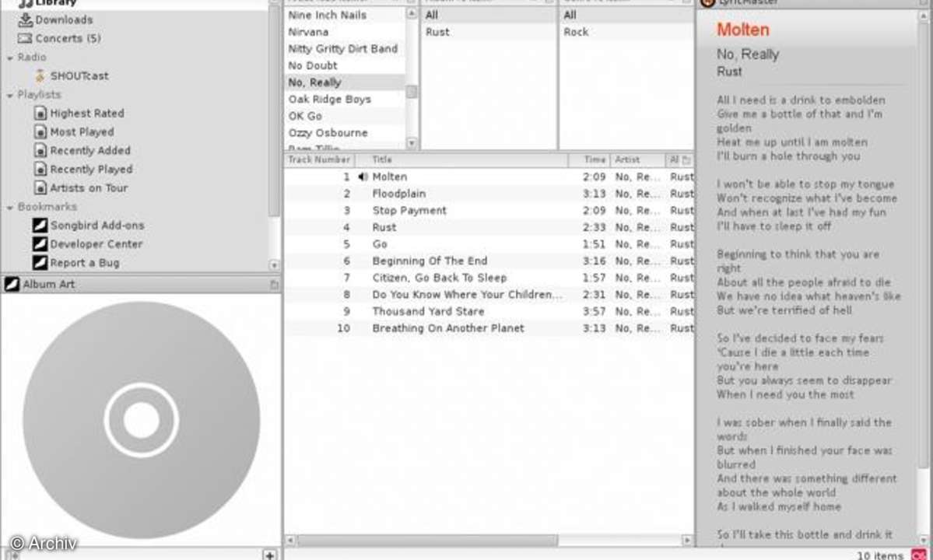This screenshot has height=560, width=933.
Task: Collapse the Bookmarks section
Action: 10,208
